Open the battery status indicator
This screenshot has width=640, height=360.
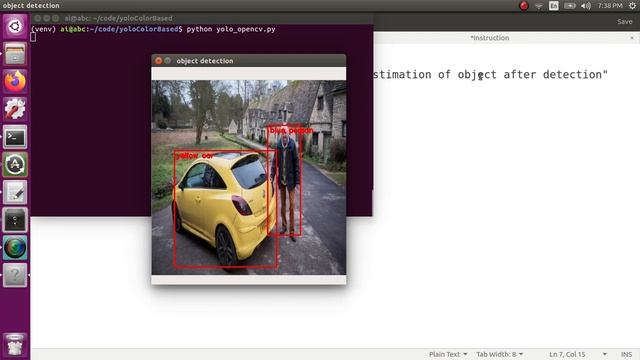coord(570,6)
